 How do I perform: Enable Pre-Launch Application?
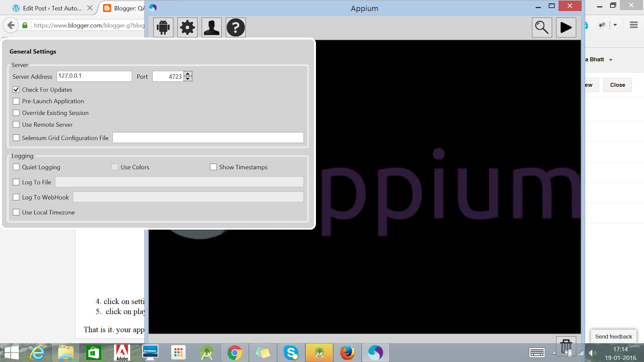[x=16, y=101]
